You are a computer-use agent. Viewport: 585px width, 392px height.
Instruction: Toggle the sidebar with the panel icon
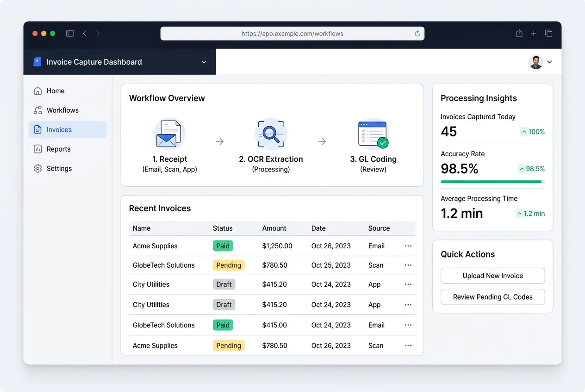[70, 33]
